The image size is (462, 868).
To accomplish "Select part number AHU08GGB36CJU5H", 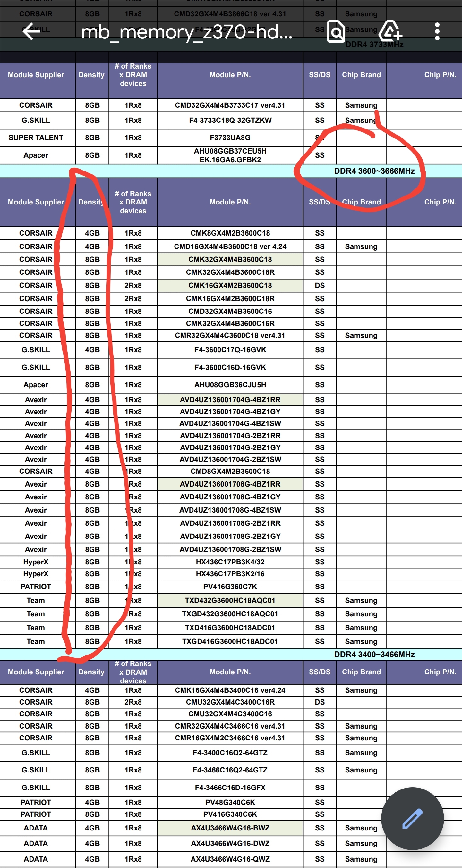I will pyautogui.click(x=230, y=385).
